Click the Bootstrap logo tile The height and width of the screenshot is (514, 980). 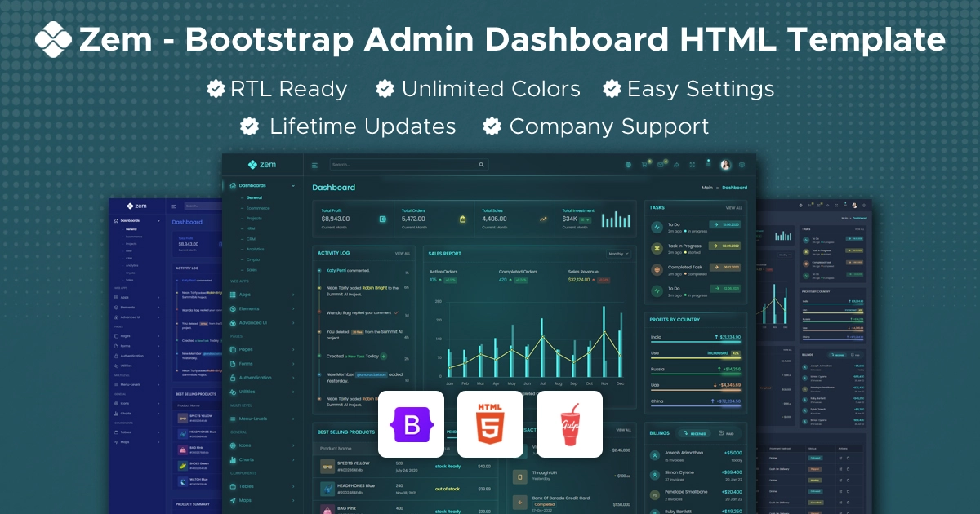(x=411, y=424)
